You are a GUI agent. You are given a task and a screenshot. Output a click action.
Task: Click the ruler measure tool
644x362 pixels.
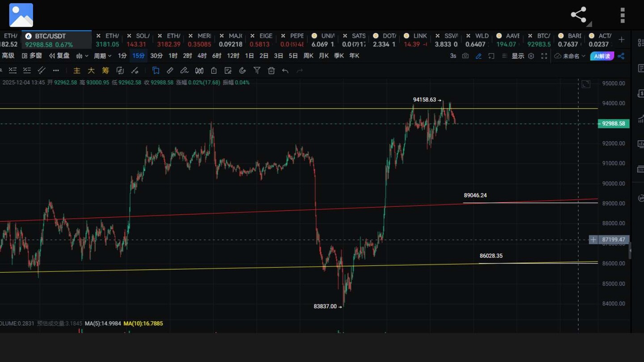[170, 71]
